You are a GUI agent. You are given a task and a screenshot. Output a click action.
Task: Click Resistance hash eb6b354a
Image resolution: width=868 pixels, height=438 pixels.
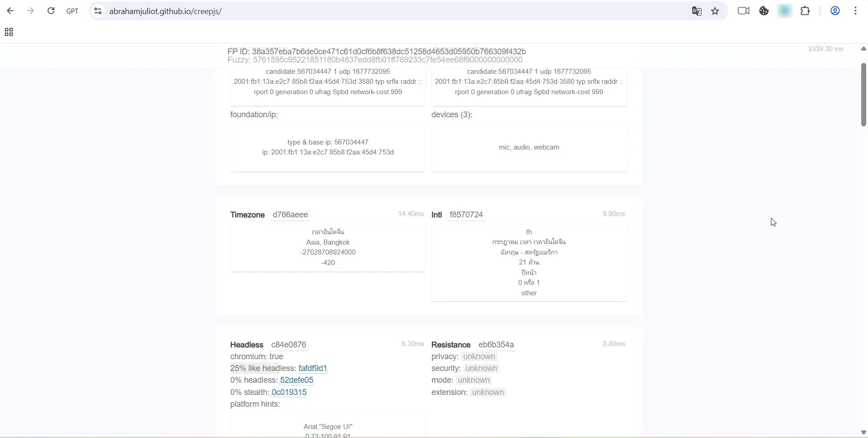(496, 345)
